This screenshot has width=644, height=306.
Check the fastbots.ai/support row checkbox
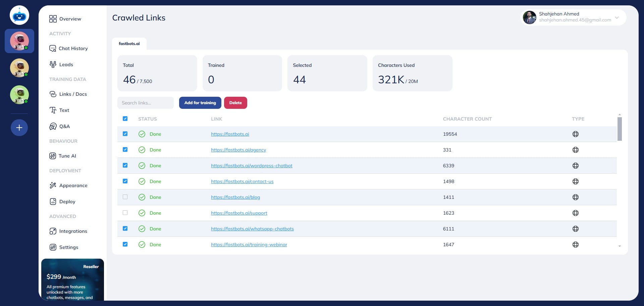[x=125, y=213]
